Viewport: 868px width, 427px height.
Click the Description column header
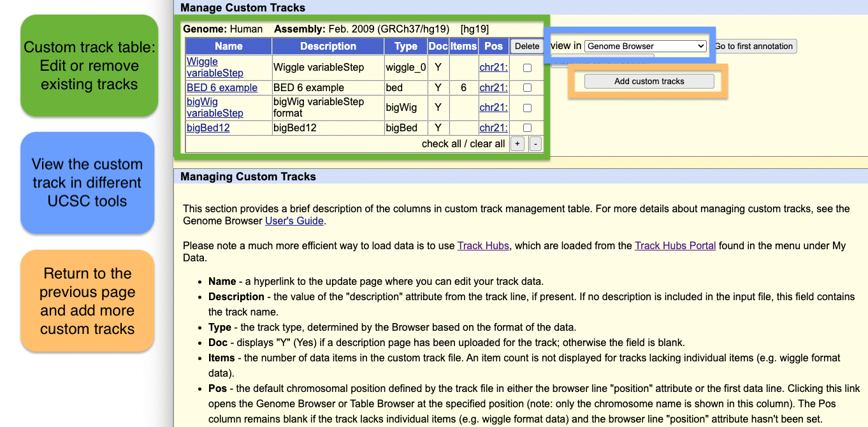pyautogui.click(x=328, y=47)
